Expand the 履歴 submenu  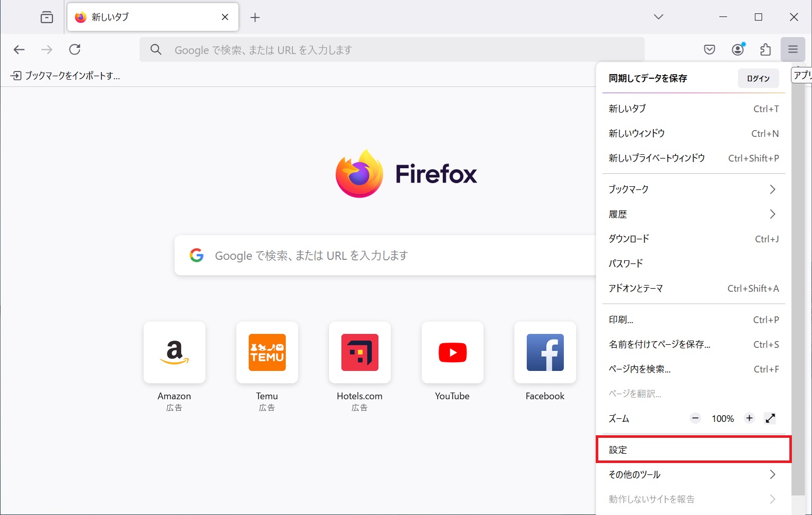[694, 214]
